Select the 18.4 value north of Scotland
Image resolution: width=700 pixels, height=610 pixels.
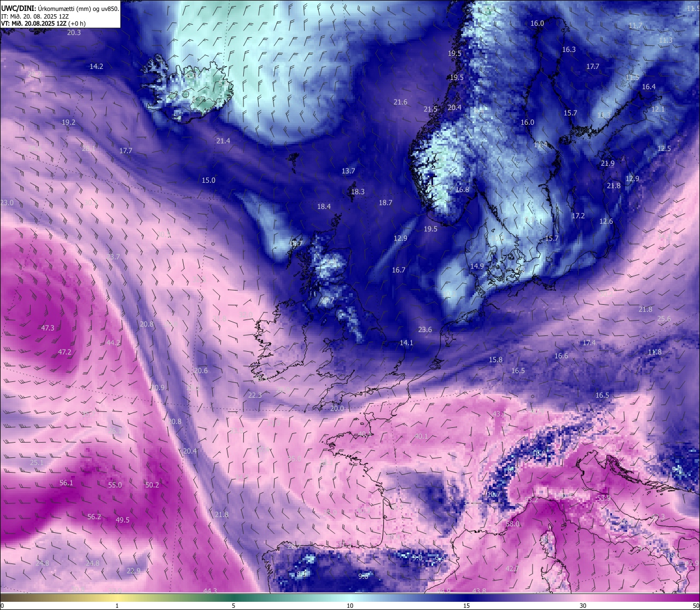324,207
